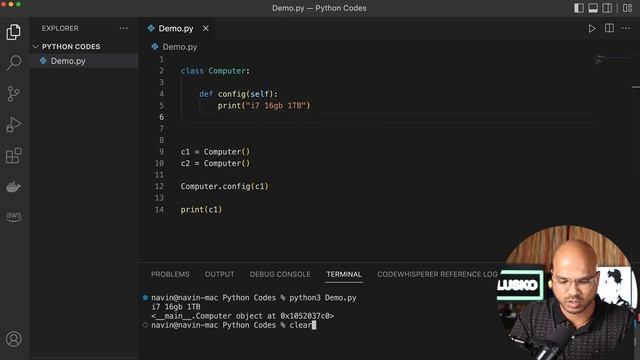Screen dimensions: 640x360
Task: Open the Customize Layout icon
Action: tap(628, 8)
